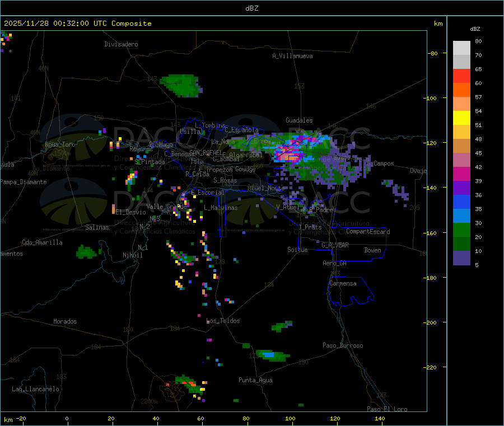Click the UTC Composite timestamp text

pyautogui.click(x=77, y=24)
